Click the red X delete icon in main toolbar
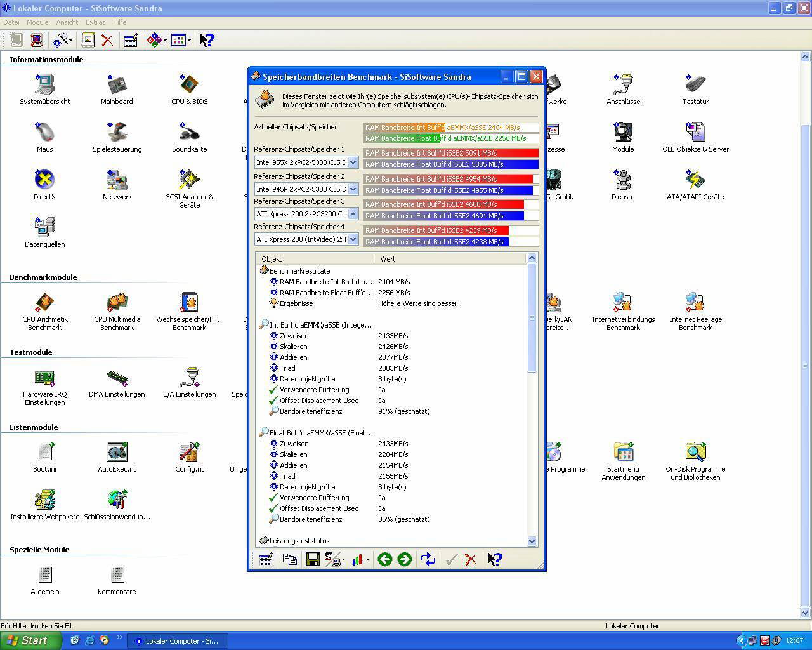 click(107, 40)
